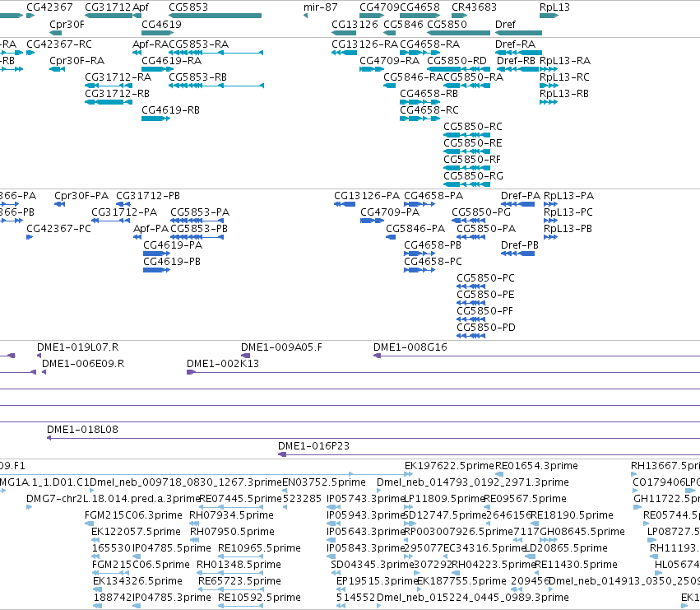
Task: Click EST label FGM215C06.3prime
Action: 133,515
